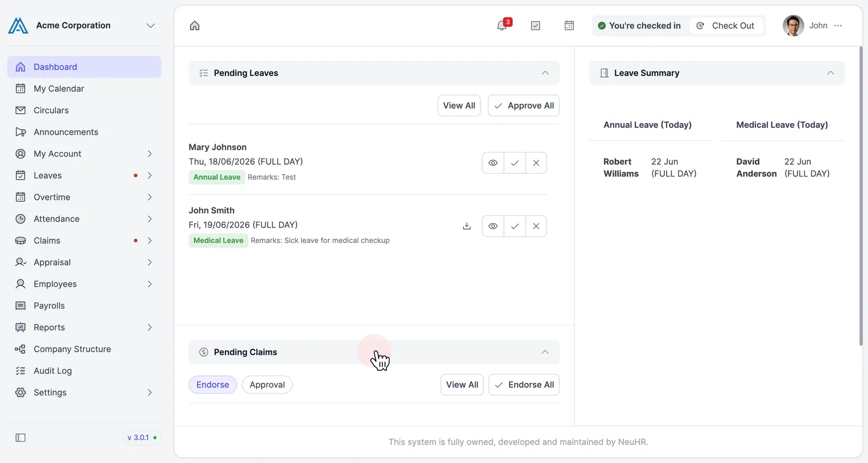Switch to the Approval claims filter
Image resolution: width=868 pixels, height=463 pixels.
(x=267, y=385)
